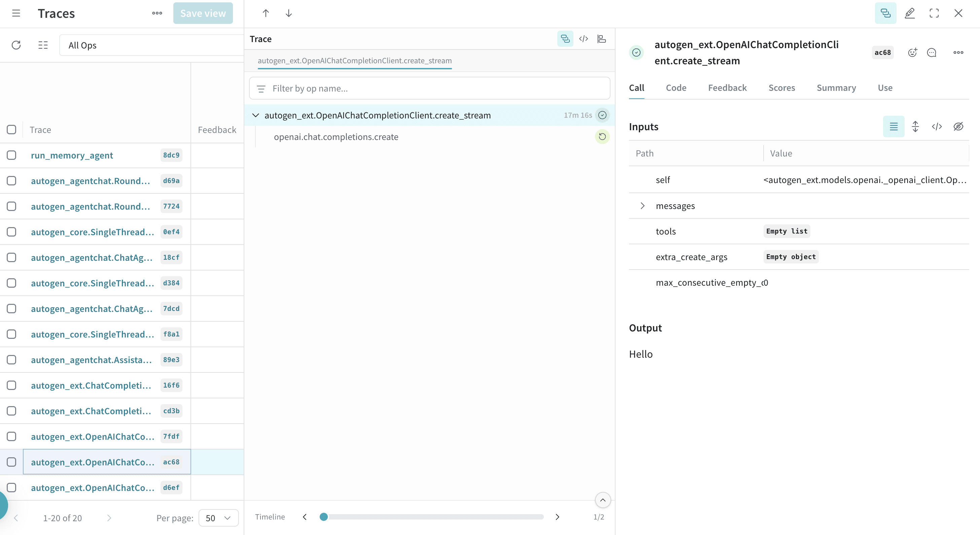Click the timeline slider handle
The image size is (980, 535).
(x=324, y=517)
